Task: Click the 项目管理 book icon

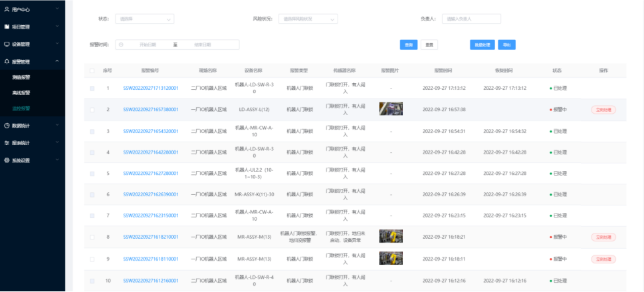Action: click(7, 27)
